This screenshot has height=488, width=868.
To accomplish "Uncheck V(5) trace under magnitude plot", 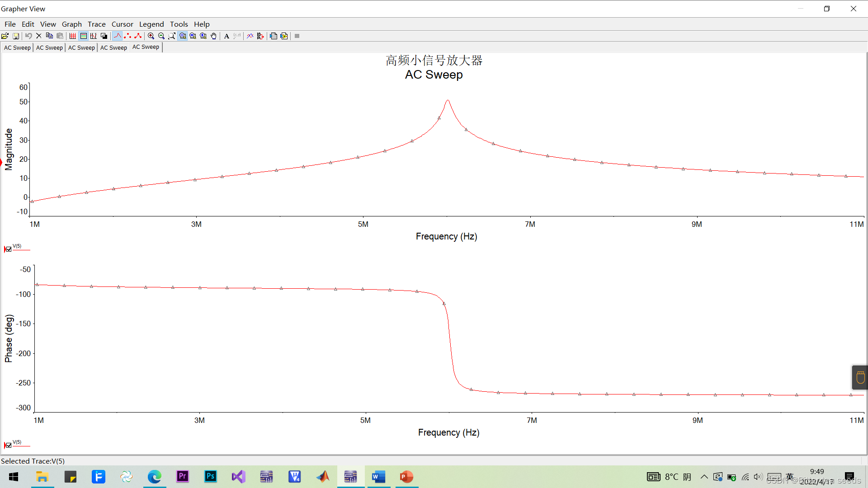I will click(x=9, y=249).
